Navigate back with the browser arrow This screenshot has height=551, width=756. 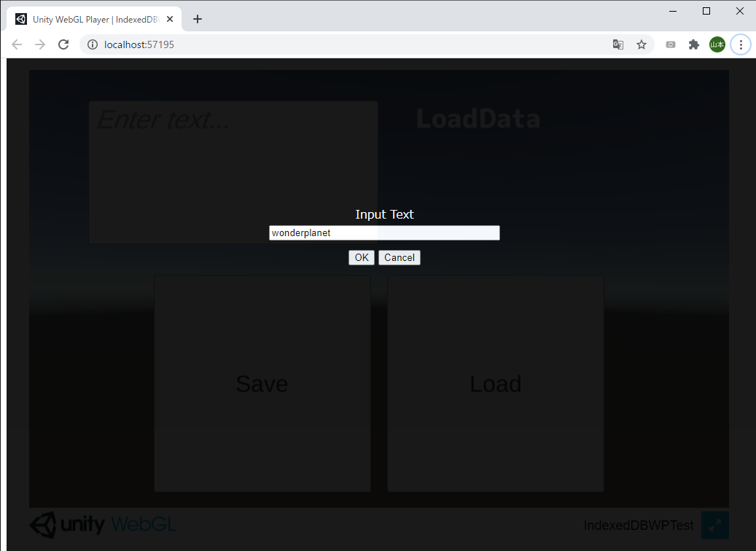point(16,44)
